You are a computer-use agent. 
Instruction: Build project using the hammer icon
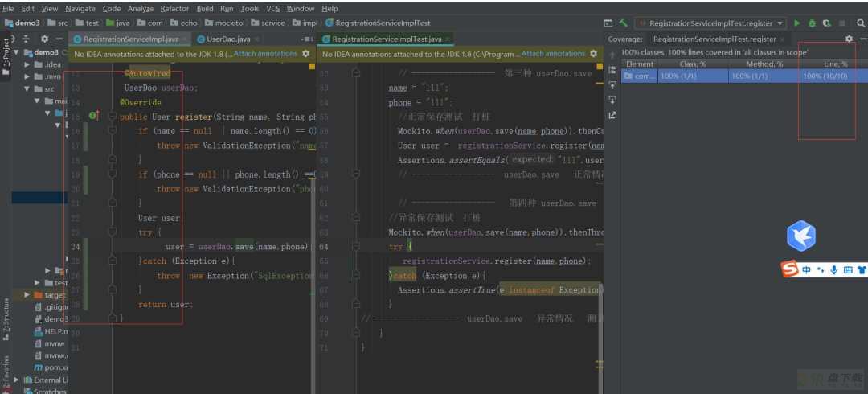[624, 23]
